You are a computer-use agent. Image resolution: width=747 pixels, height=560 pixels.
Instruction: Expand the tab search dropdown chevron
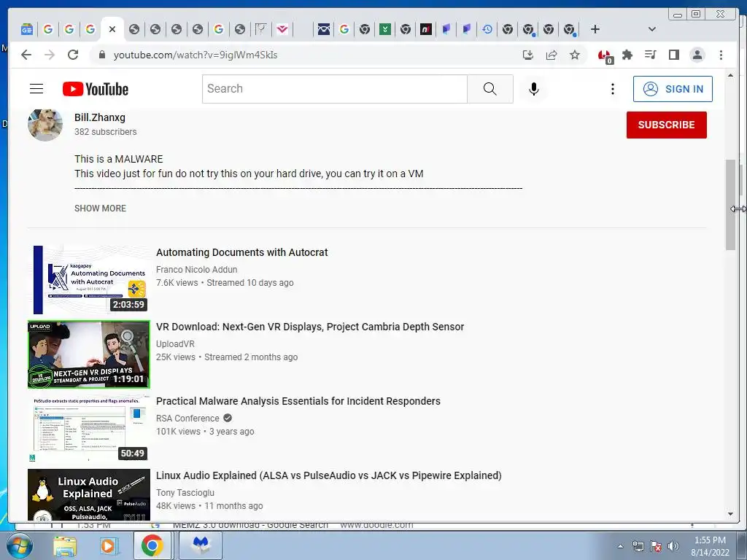click(652, 29)
